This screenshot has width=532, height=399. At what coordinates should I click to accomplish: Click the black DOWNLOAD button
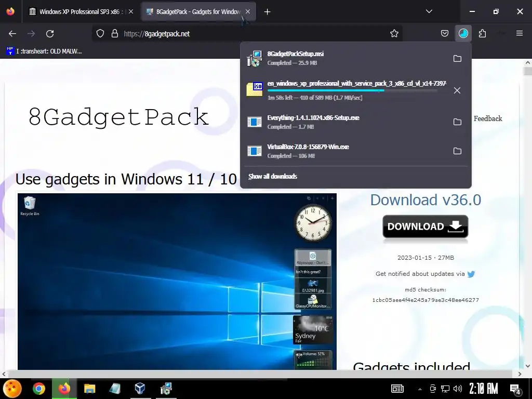425,227
